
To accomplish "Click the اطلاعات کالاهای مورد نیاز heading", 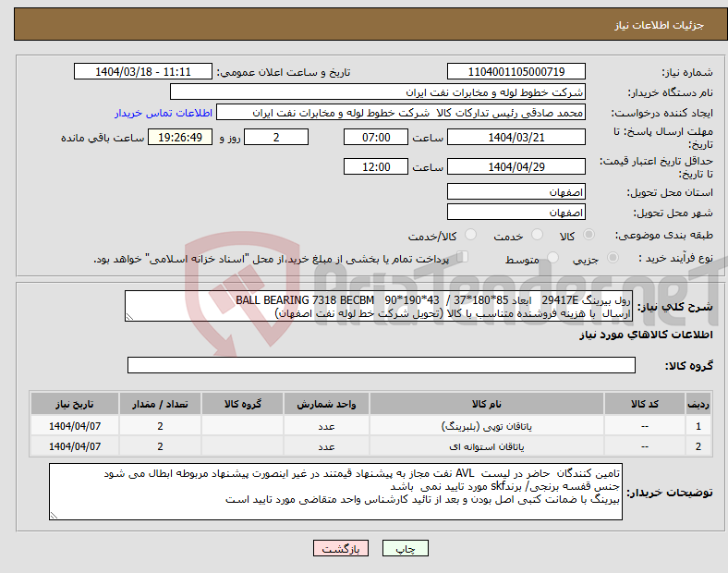I will [x=646, y=335].
